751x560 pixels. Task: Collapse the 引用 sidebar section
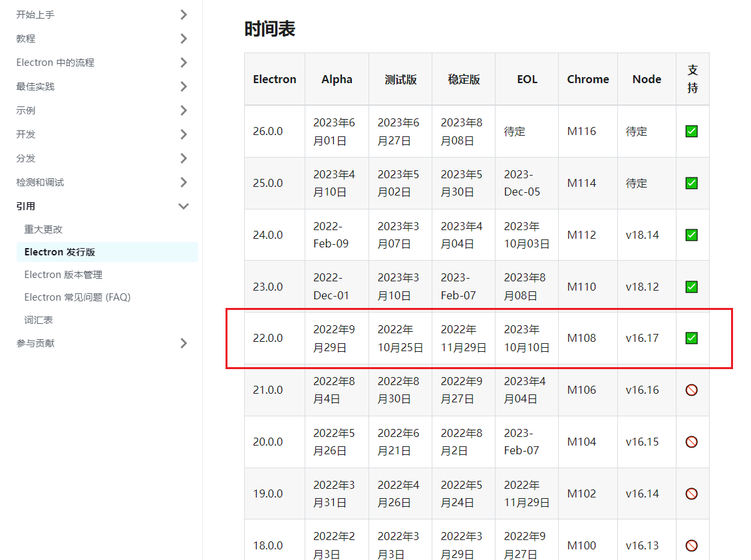coord(184,206)
